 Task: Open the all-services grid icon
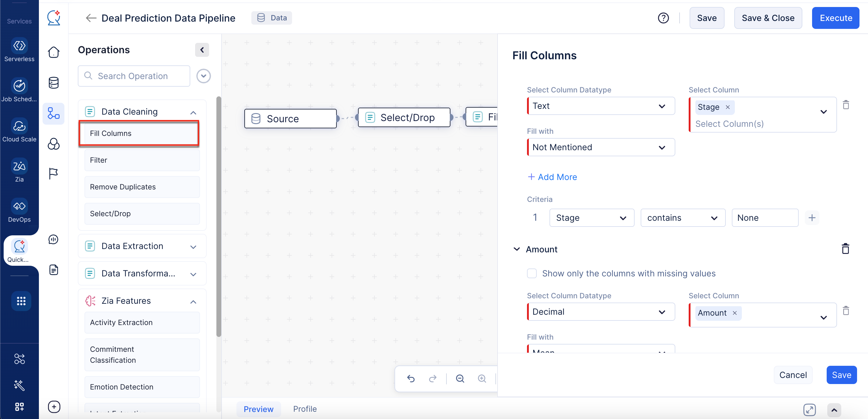point(21,301)
